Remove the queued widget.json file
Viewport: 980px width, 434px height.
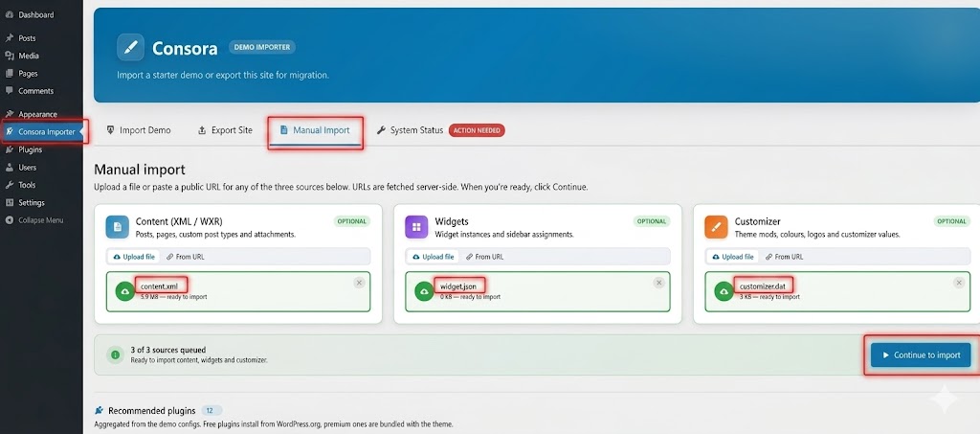(658, 283)
